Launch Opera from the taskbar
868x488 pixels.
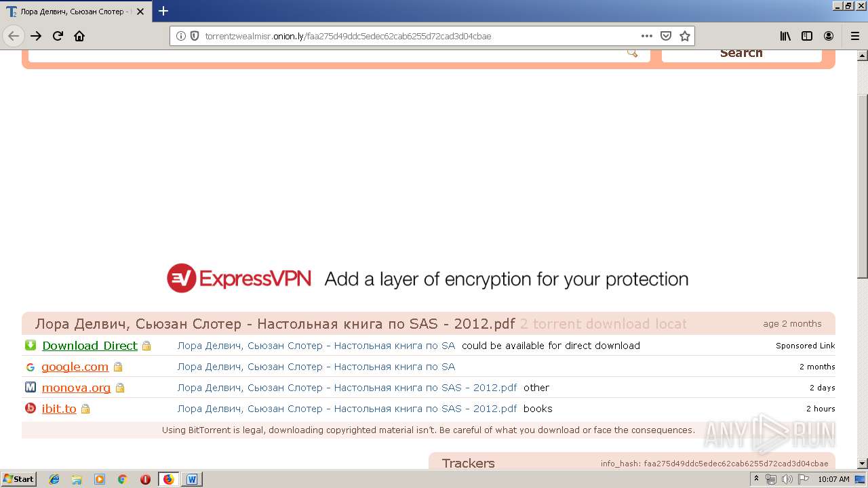click(x=145, y=479)
